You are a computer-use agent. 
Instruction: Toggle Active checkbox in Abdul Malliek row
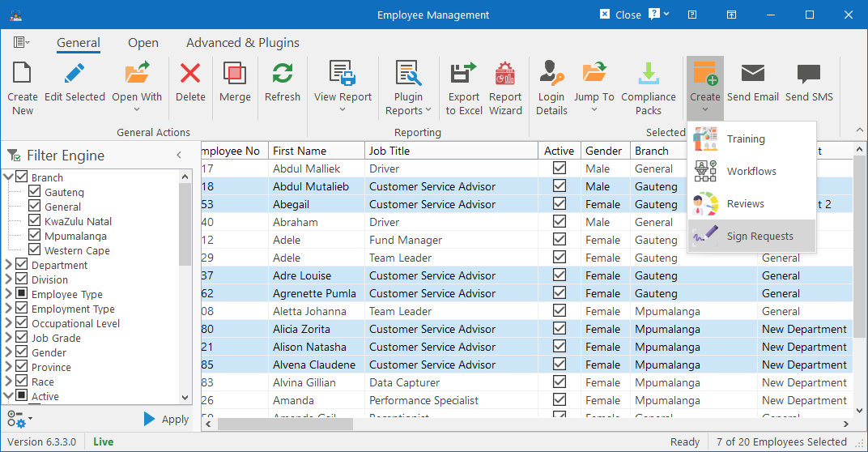[560, 168]
